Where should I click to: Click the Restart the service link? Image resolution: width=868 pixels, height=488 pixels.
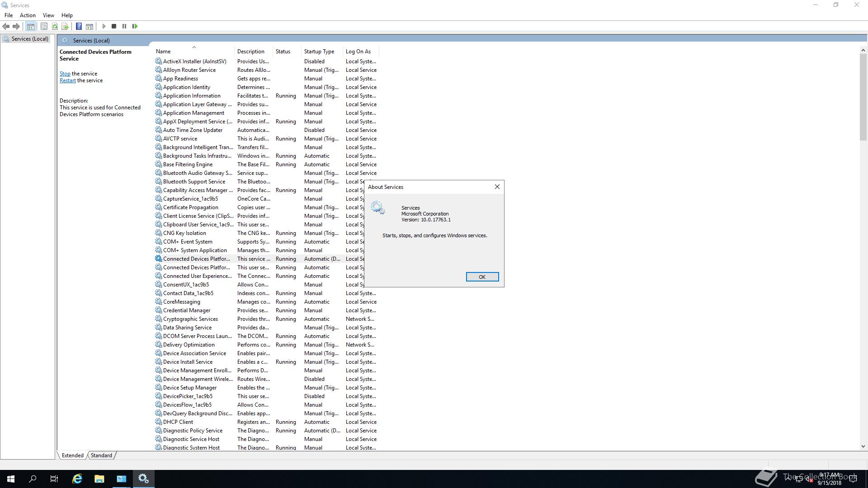pos(68,80)
